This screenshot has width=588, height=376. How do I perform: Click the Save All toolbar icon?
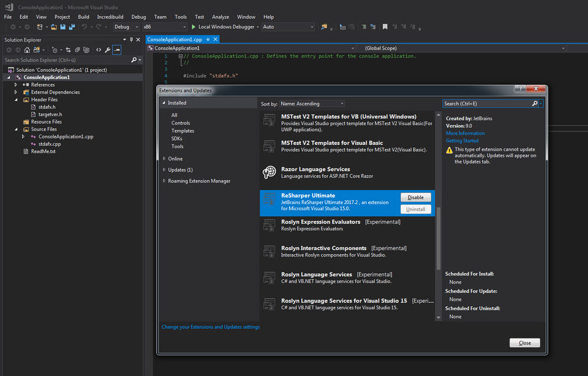[x=72, y=27]
